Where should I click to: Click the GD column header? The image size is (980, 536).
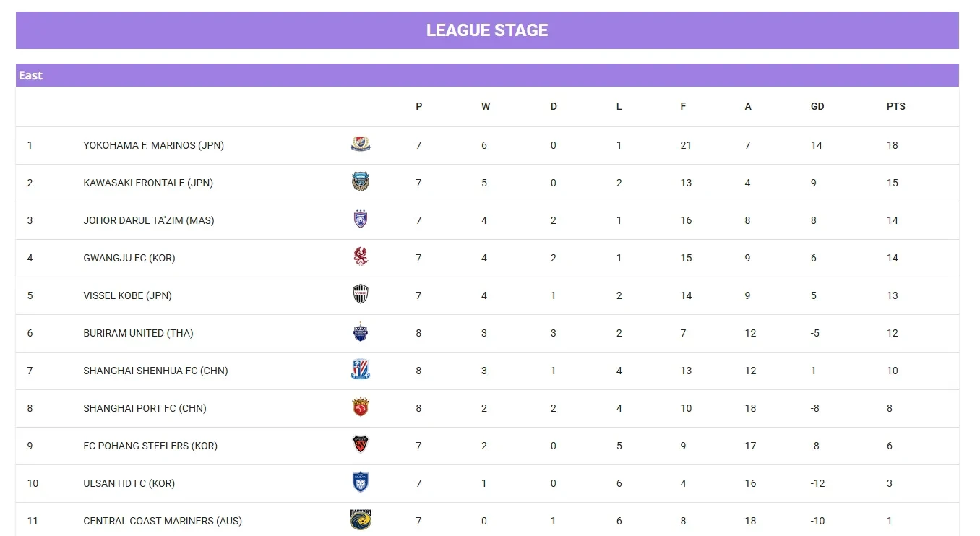(817, 106)
